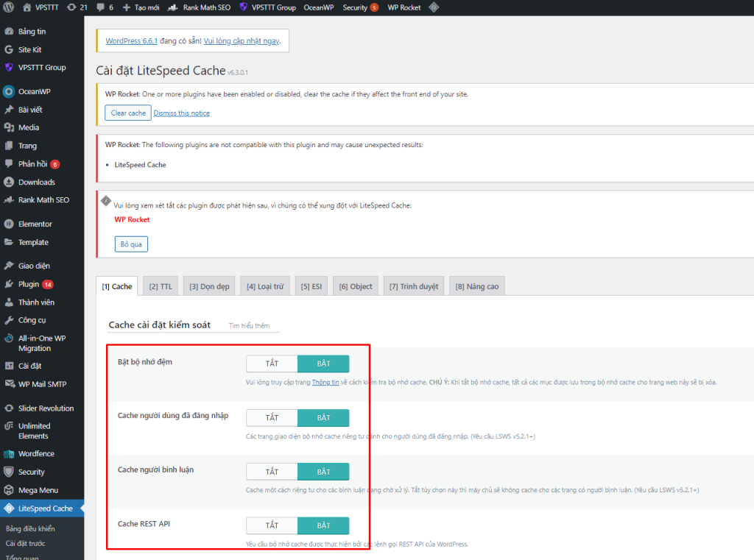Open WP Mail SMTP envelope icon
Screen dimensions: 754x560
(9, 384)
